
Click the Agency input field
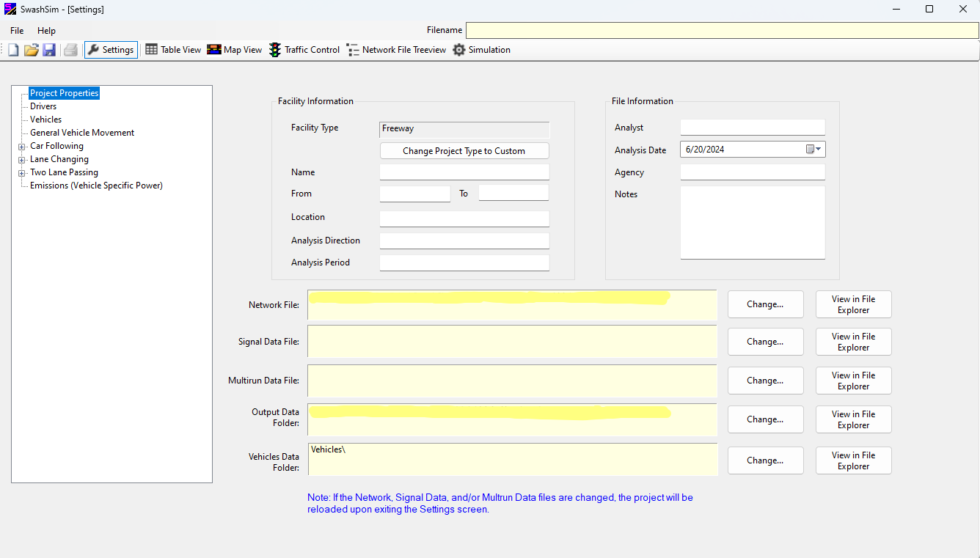(x=753, y=172)
